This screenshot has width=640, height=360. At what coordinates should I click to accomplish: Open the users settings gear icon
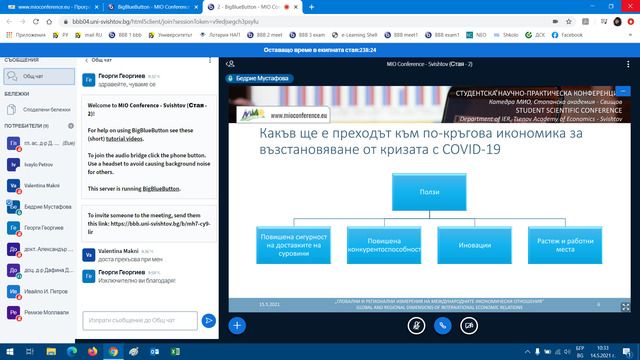71,126
